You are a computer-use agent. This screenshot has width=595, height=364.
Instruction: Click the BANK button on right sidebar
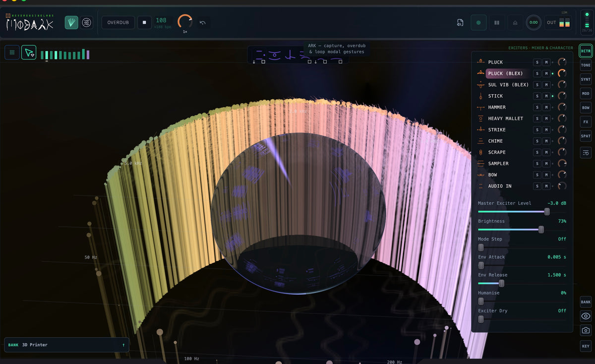(586, 302)
